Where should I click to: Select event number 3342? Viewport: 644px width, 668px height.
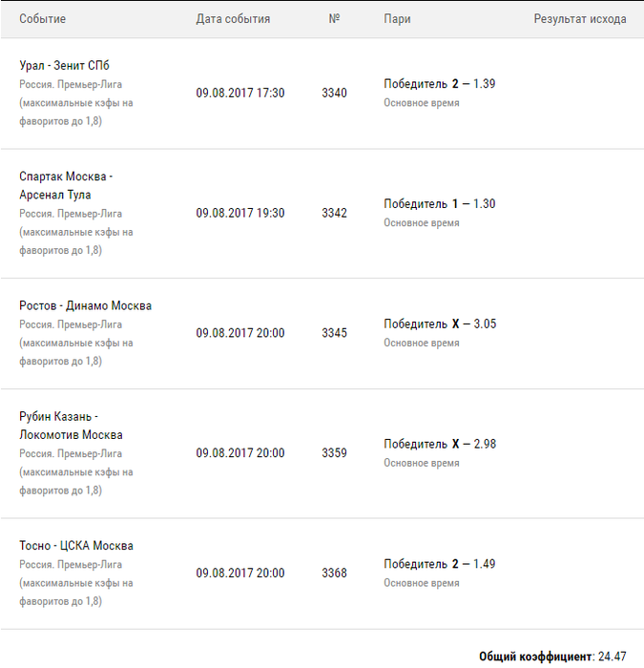(334, 214)
